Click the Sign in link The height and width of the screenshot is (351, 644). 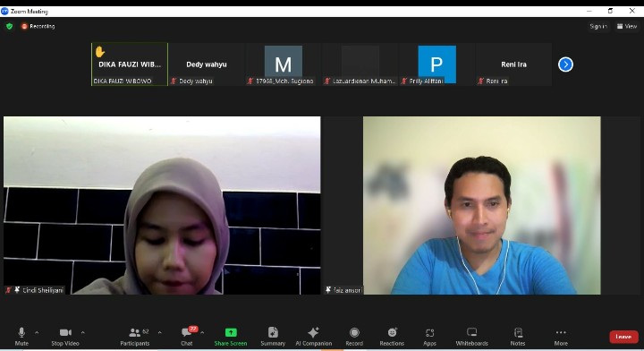pyautogui.click(x=598, y=26)
